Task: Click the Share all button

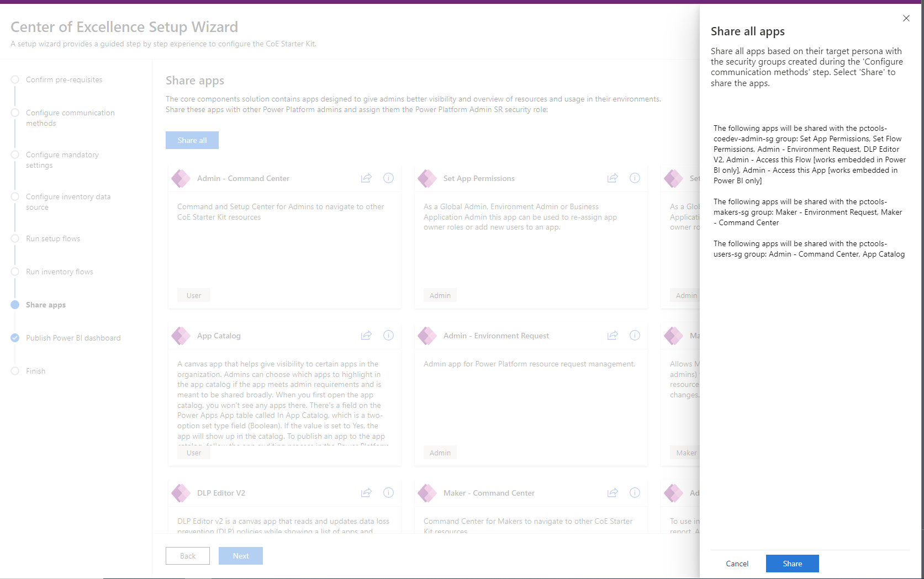Action: [x=192, y=140]
